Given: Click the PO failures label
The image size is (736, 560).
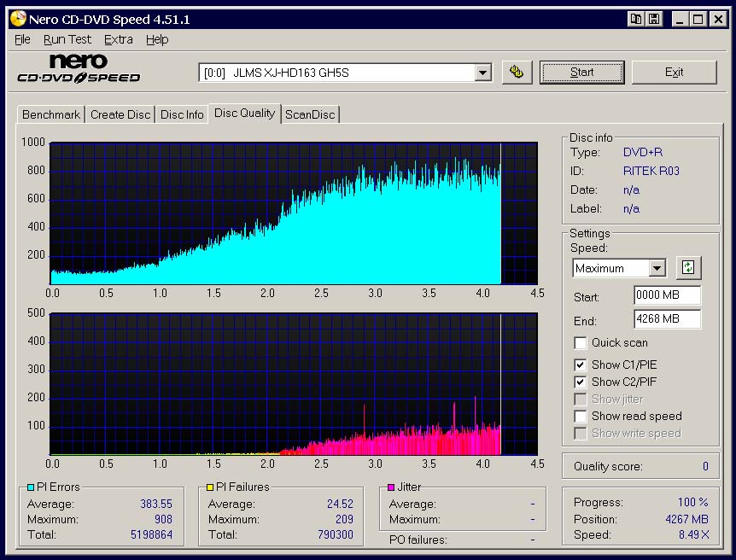Looking at the screenshot, I should pos(418,540).
